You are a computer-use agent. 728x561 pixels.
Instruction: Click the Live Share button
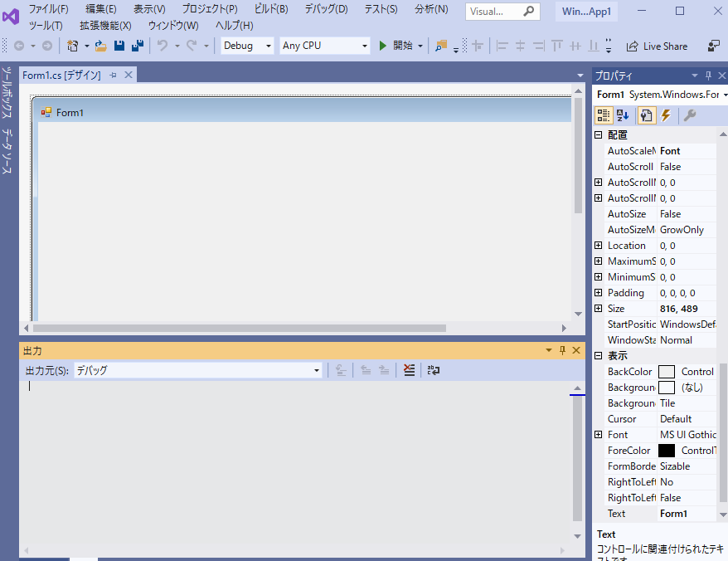(x=657, y=46)
